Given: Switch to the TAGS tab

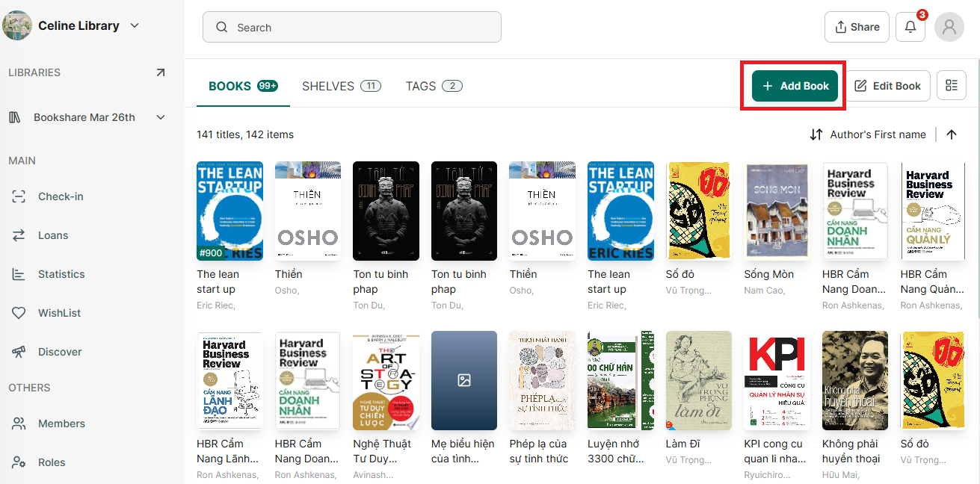Looking at the screenshot, I should point(434,86).
